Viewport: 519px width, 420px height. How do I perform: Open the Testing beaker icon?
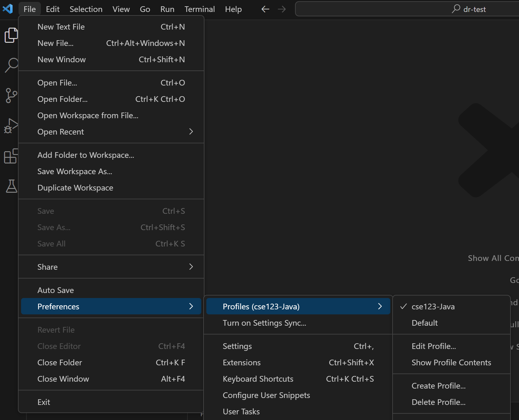[x=11, y=186]
